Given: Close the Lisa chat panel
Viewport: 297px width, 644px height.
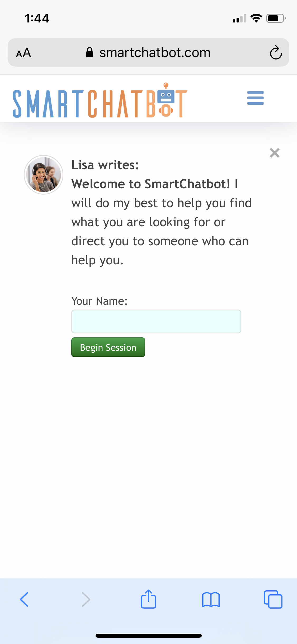Looking at the screenshot, I should point(275,153).
